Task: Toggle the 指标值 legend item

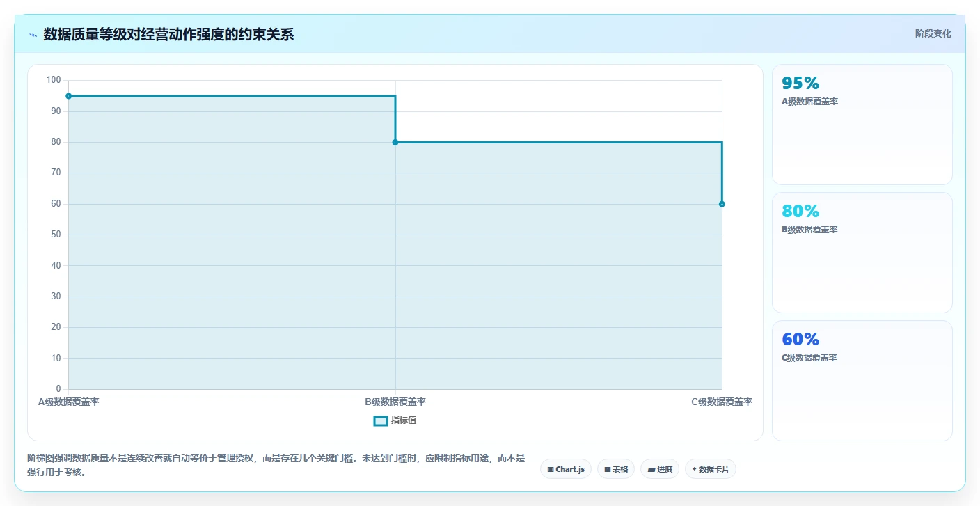Action: 395,420
